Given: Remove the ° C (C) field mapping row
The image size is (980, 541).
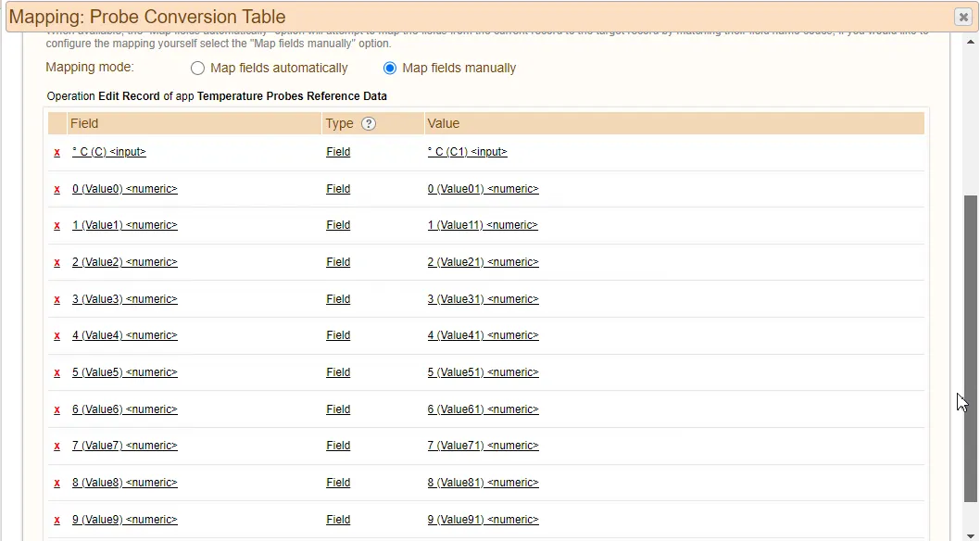Looking at the screenshot, I should (57, 153).
